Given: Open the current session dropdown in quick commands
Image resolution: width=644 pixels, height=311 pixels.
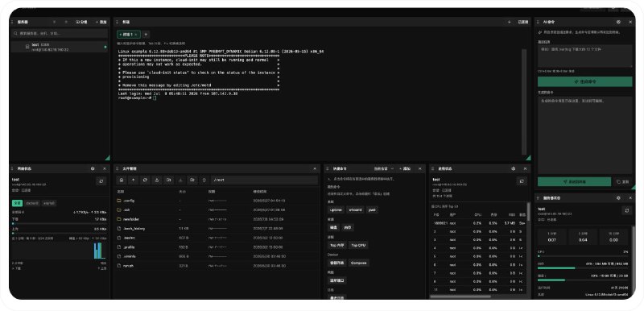Looking at the screenshot, I should tap(384, 168).
